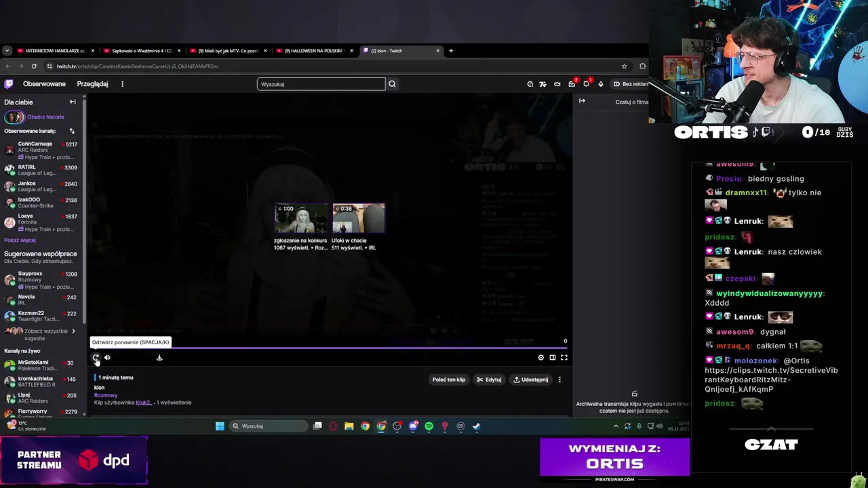The height and width of the screenshot is (488, 868).
Task: Switch to INTERNETOWI HANDLARZE browser tab
Action: 56,51
